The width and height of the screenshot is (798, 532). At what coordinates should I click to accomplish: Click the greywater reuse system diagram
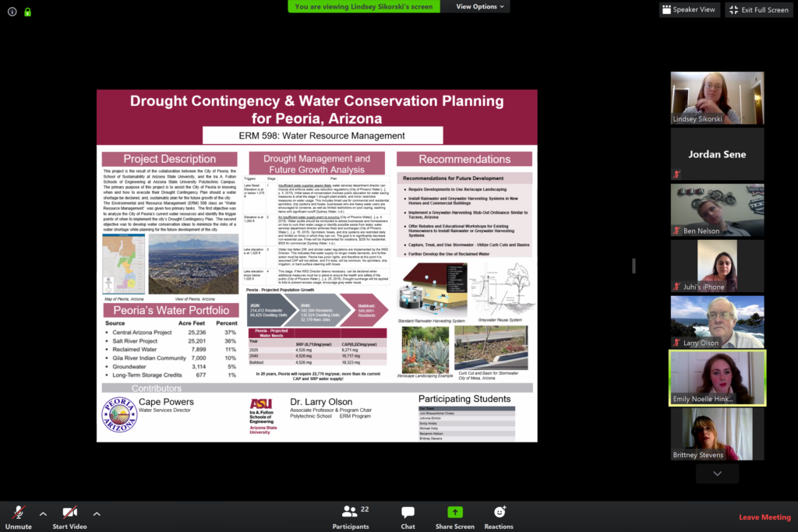click(x=503, y=290)
